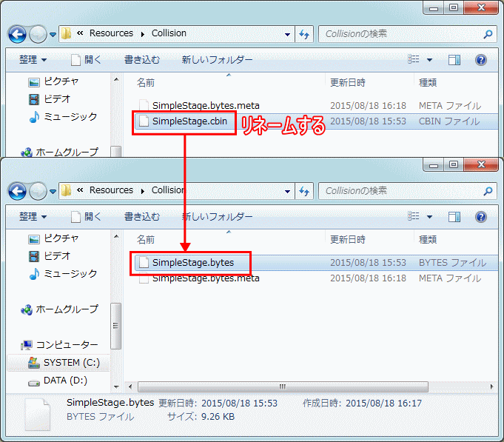
Task: Select ビデオ in upper navigation pane
Action: pos(50,99)
